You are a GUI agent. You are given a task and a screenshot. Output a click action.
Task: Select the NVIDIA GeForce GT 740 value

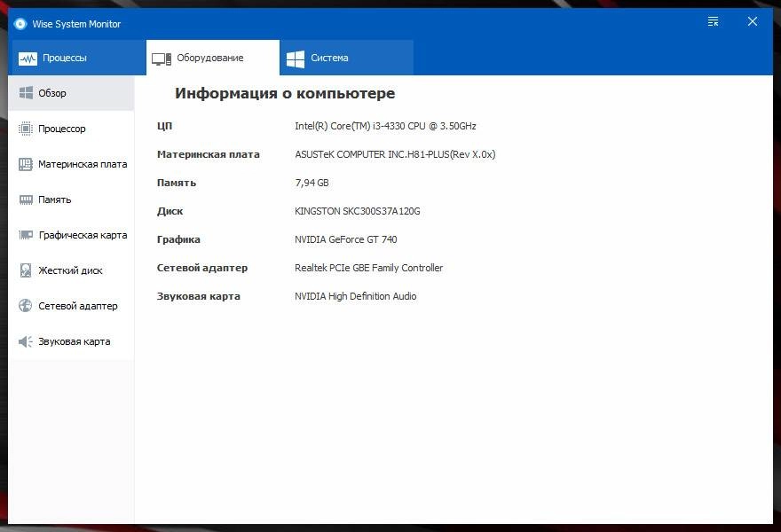pyautogui.click(x=345, y=239)
